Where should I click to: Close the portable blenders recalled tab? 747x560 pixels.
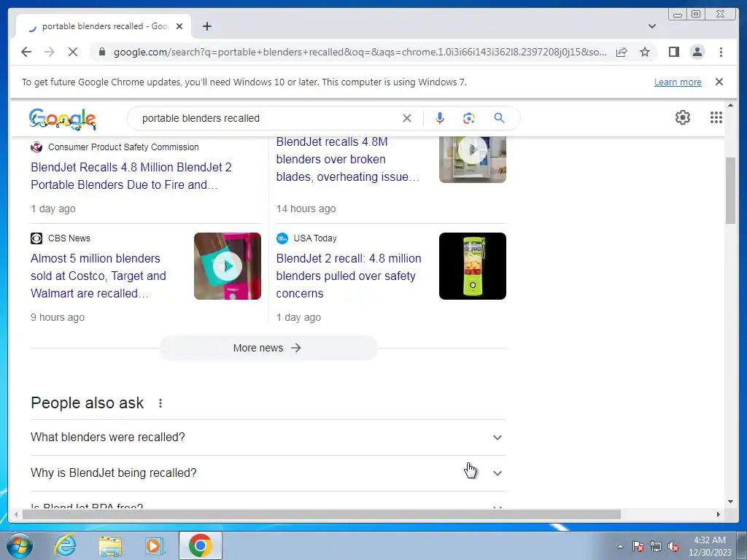[179, 26]
